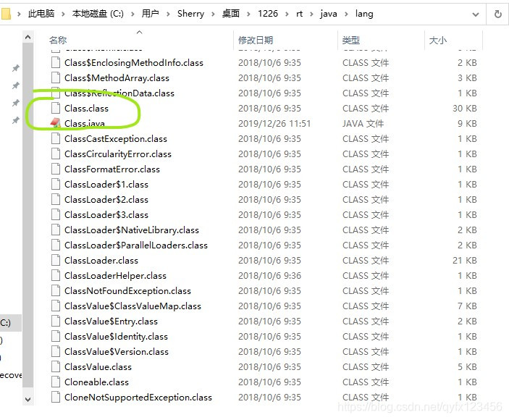Expand the chevron after 桌面 in path
The width and height of the screenshot is (509, 420).
(x=248, y=14)
